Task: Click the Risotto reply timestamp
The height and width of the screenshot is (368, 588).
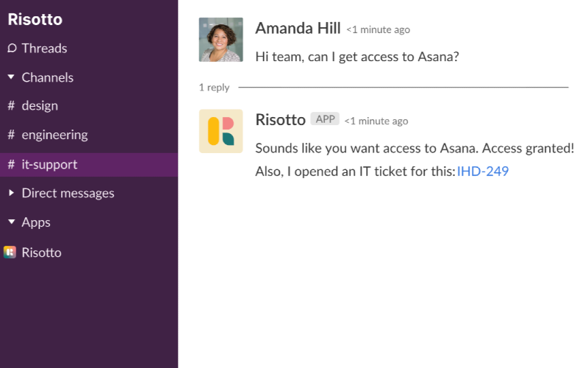Action: pyautogui.click(x=376, y=121)
